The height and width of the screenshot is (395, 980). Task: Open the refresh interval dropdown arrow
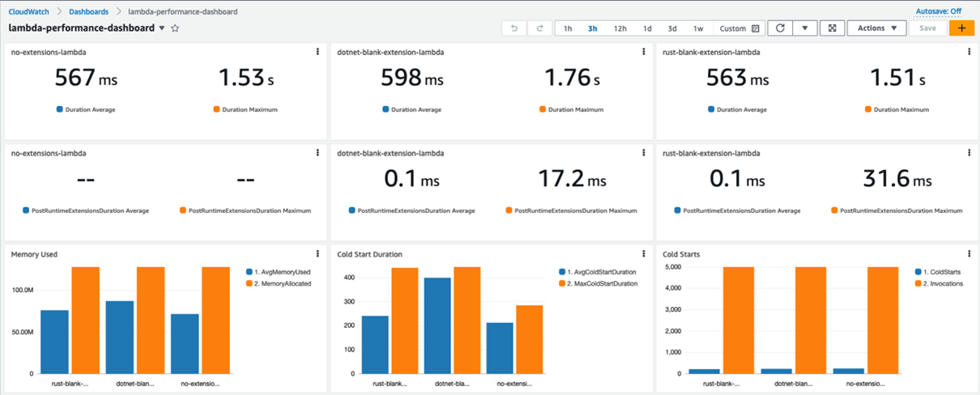[804, 28]
